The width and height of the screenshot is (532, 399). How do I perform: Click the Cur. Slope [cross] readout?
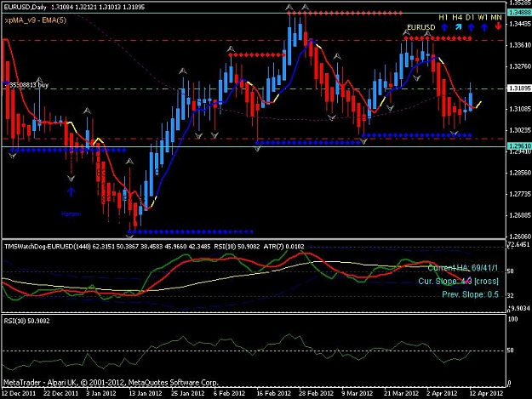tap(459, 282)
